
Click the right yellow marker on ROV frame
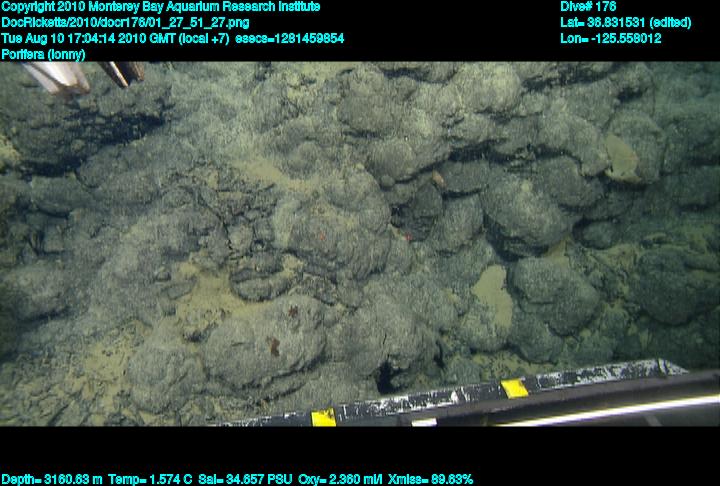coord(514,388)
